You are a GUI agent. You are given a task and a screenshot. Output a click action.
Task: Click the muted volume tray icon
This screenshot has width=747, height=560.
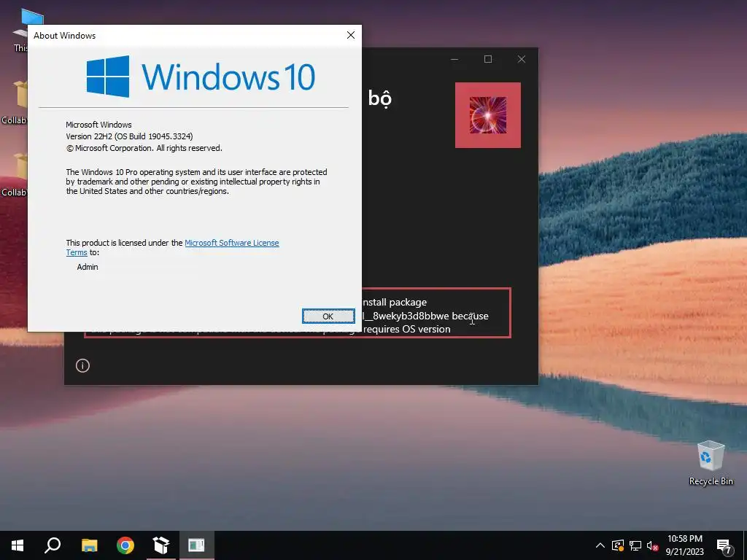(x=653, y=545)
